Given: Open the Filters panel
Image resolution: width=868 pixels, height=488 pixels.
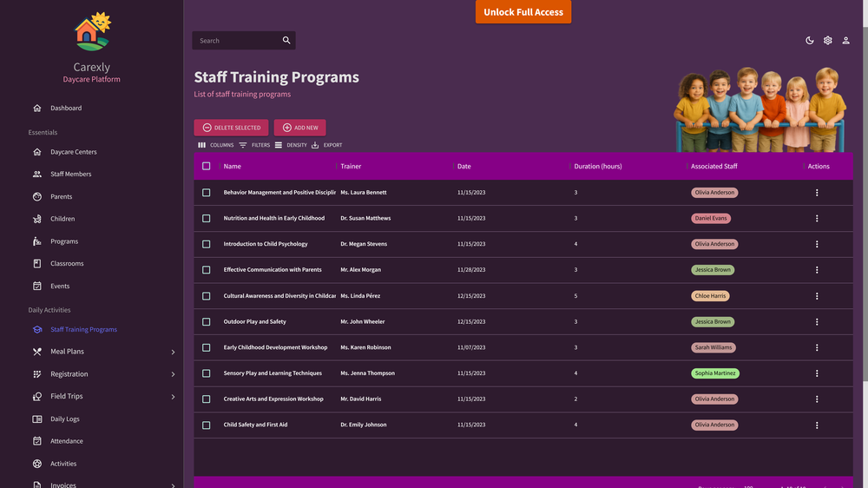Looking at the screenshot, I should pos(254,145).
